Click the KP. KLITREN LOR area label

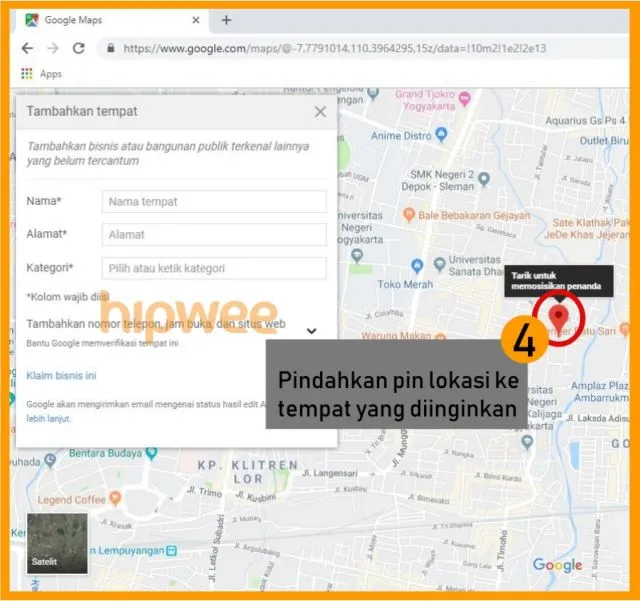pos(248,472)
